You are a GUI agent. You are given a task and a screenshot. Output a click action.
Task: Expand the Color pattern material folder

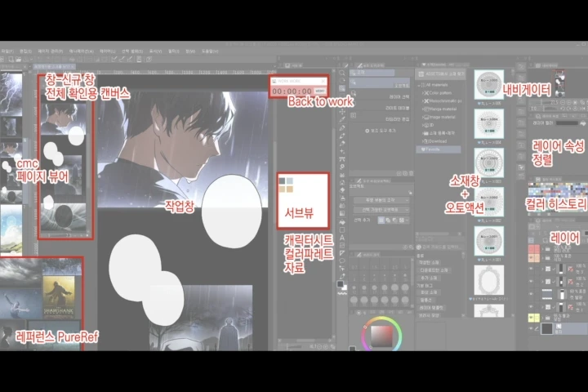[423, 92]
